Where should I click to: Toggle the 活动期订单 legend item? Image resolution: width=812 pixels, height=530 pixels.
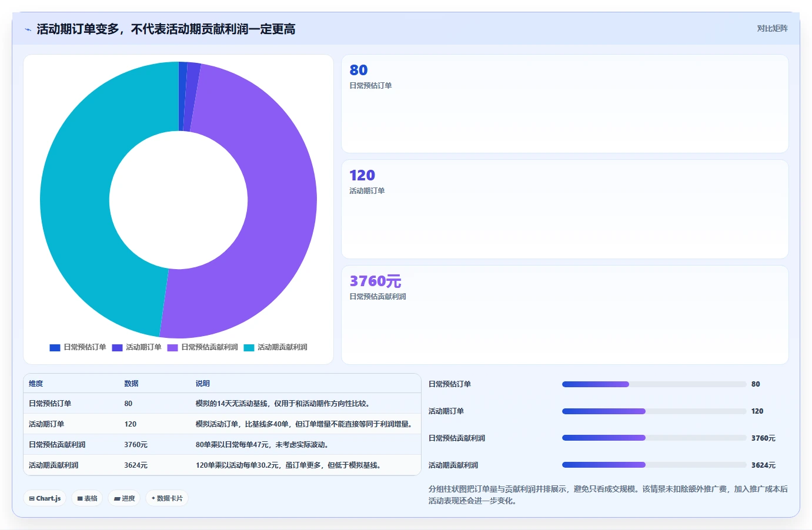[137, 347]
